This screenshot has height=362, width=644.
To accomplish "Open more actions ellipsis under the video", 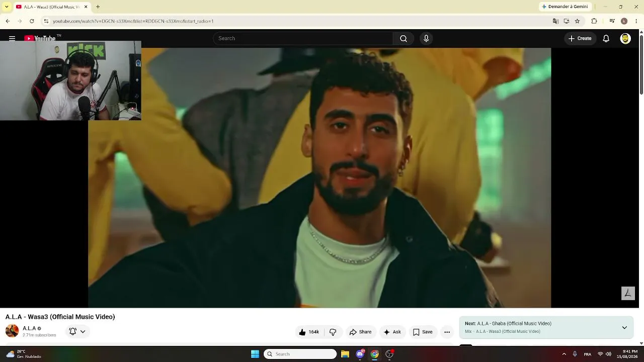I will (447, 332).
